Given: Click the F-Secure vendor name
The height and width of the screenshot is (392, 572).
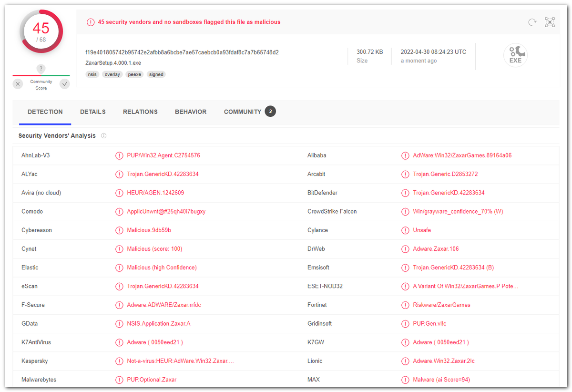Looking at the screenshot, I should point(33,305).
